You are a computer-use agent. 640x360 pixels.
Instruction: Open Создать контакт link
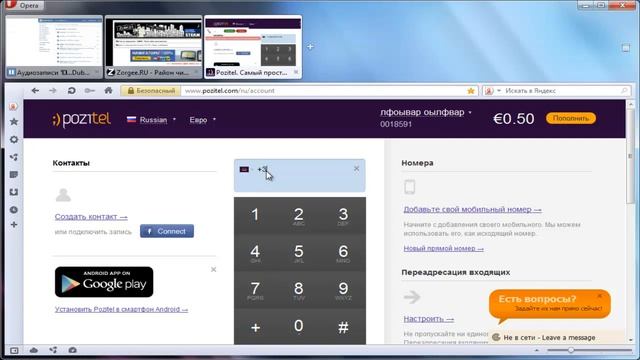click(91, 217)
